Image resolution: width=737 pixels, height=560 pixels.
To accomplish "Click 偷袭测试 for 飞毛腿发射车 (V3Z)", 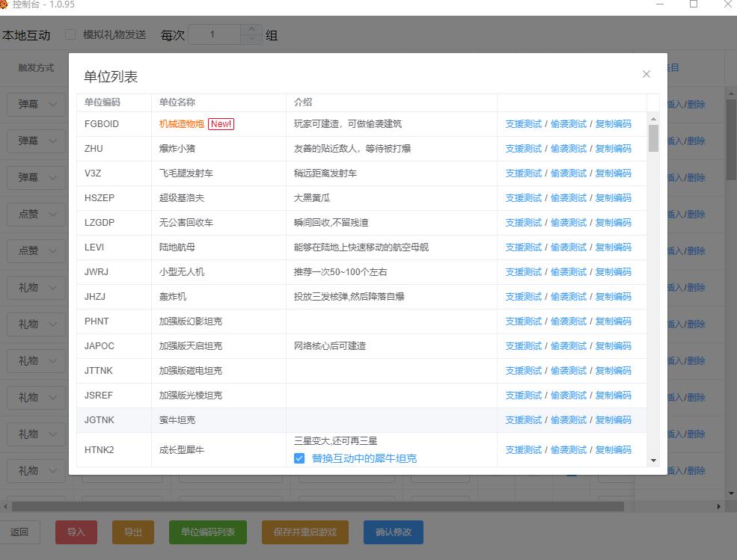I will click(x=568, y=173).
